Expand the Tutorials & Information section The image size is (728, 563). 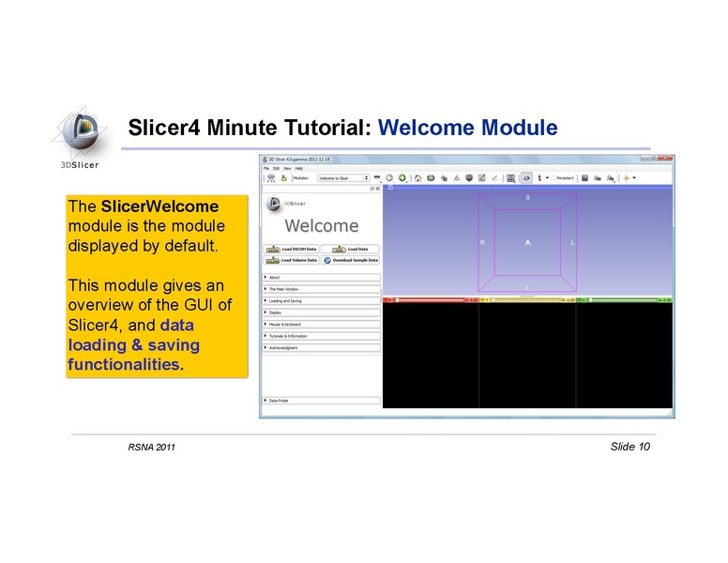pyautogui.click(x=321, y=336)
